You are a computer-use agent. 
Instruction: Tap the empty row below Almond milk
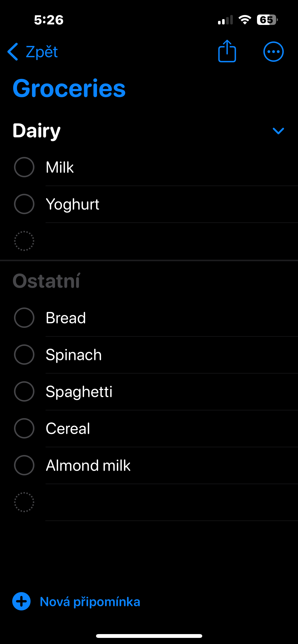coord(153,502)
